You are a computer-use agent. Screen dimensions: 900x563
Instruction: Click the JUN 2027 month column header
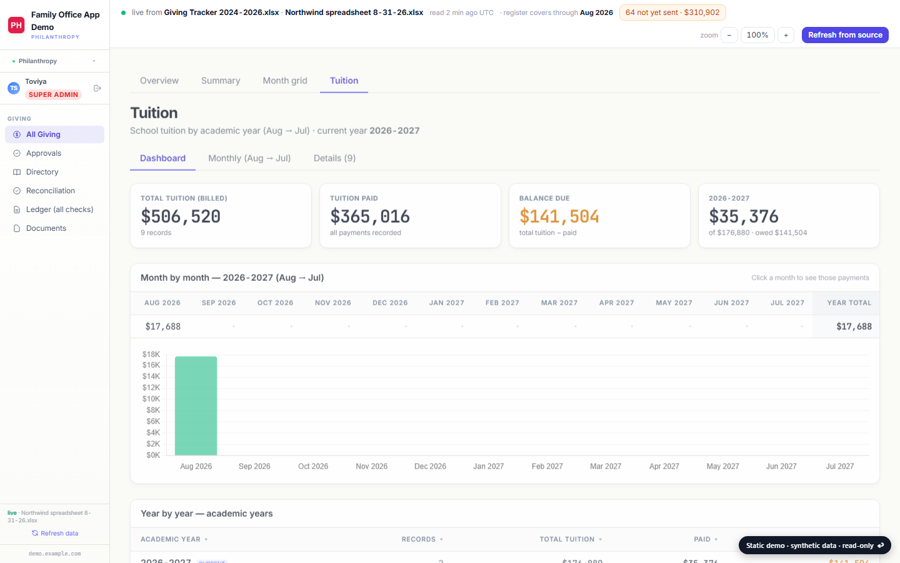click(x=731, y=303)
